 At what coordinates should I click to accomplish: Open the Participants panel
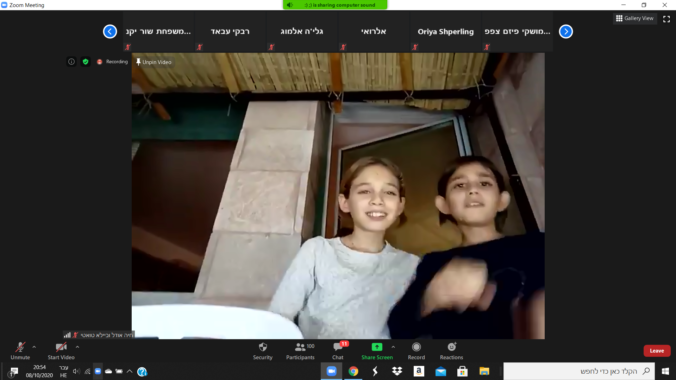pyautogui.click(x=300, y=351)
